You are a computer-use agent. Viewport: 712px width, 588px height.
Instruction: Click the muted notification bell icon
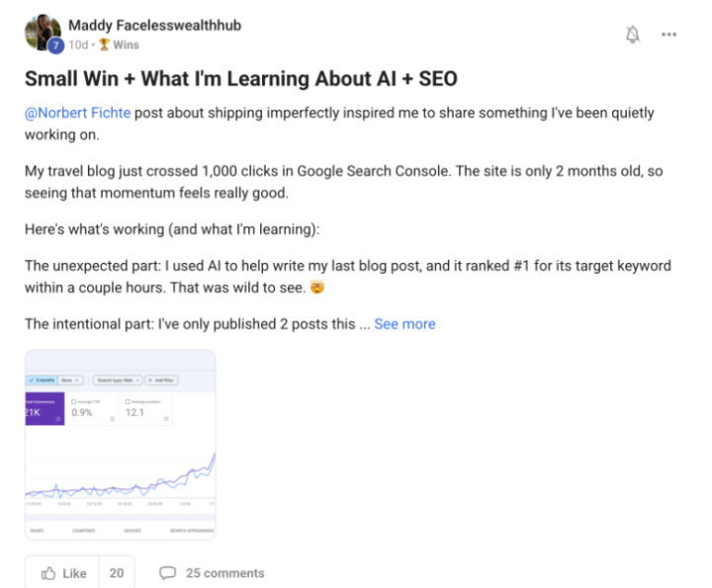click(x=634, y=35)
